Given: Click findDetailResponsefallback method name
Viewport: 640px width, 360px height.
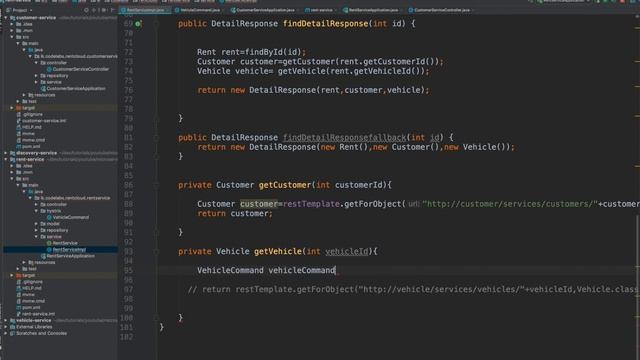Looking at the screenshot, I should coord(344,138).
